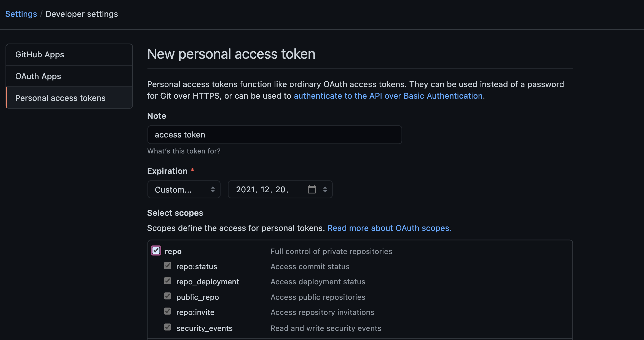Click the 'Access public repositories' description

coord(318,297)
